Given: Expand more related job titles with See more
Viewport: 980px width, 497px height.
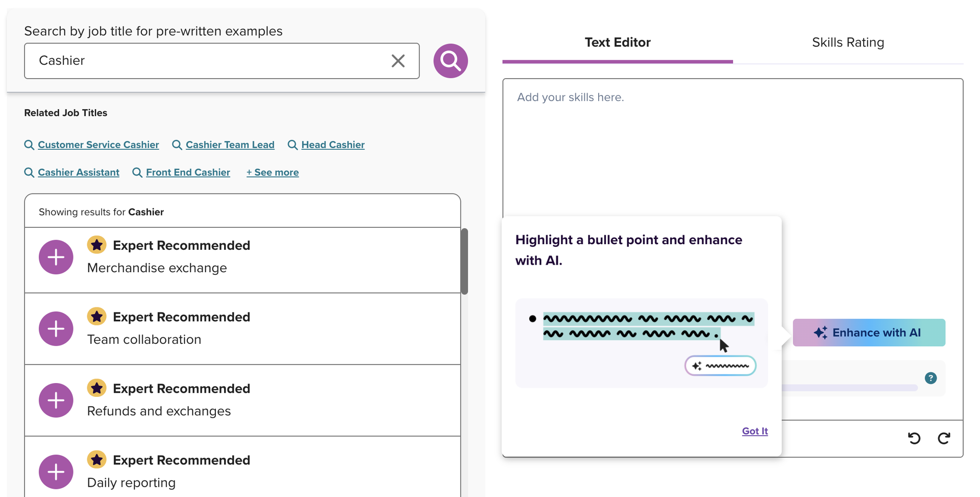Looking at the screenshot, I should (272, 172).
